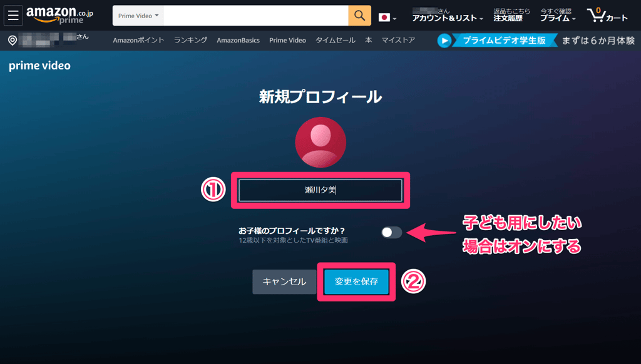Change the red profile avatar
Image resolution: width=641 pixels, height=364 pixels.
pyautogui.click(x=320, y=142)
